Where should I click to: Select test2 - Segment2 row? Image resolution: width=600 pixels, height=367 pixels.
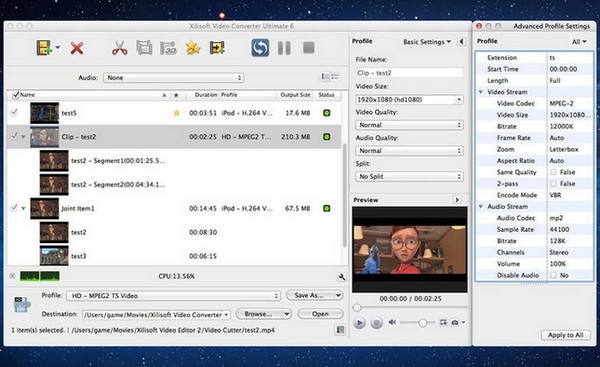173,184
